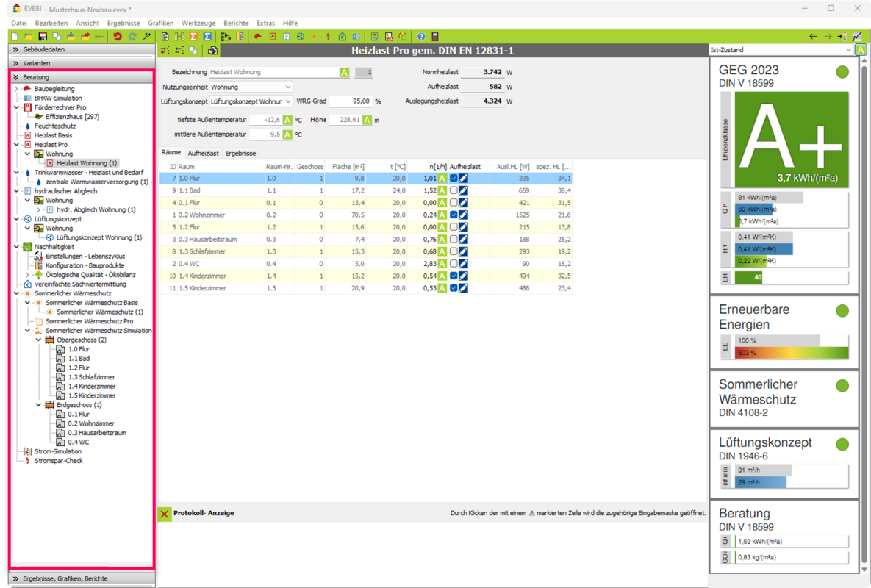Click the WRG-Grad input field
The width and height of the screenshot is (871, 588).
coord(350,101)
